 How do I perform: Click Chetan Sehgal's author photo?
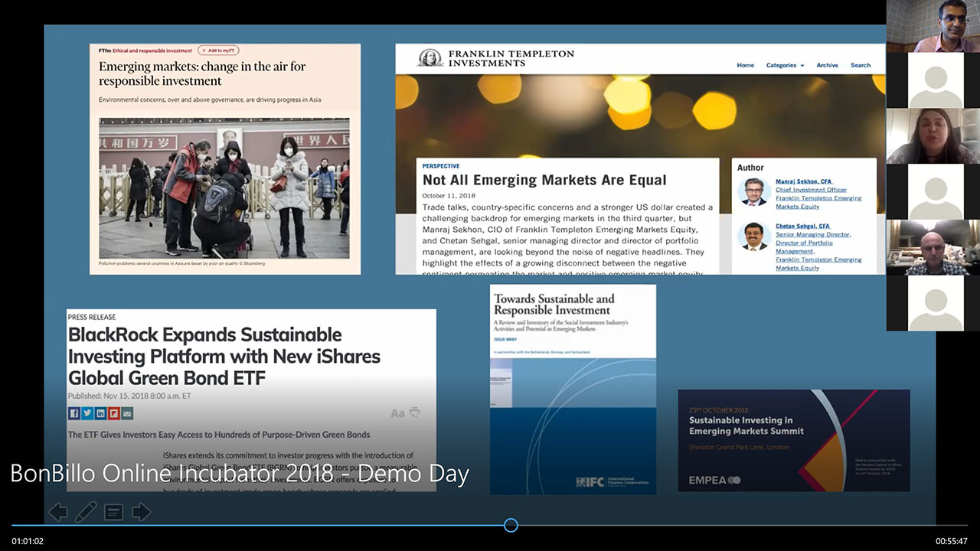click(x=753, y=236)
